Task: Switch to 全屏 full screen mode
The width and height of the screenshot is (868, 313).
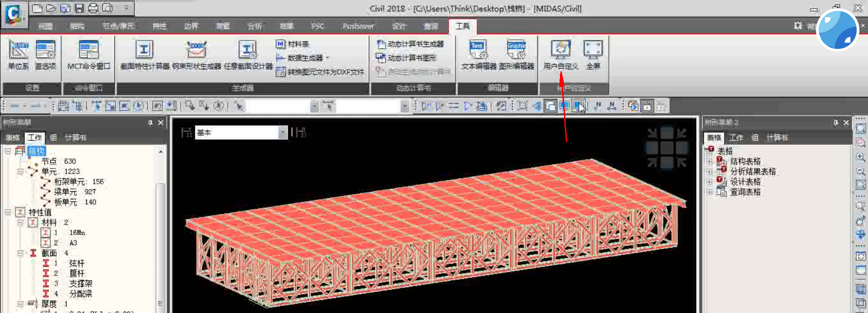Action: coord(593,55)
